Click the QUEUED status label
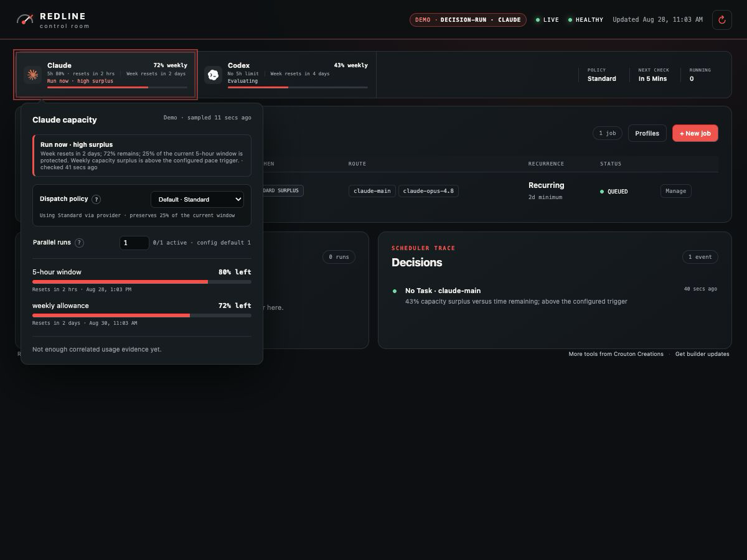Screen dimensions: 747x560 pyautogui.click(x=618, y=192)
